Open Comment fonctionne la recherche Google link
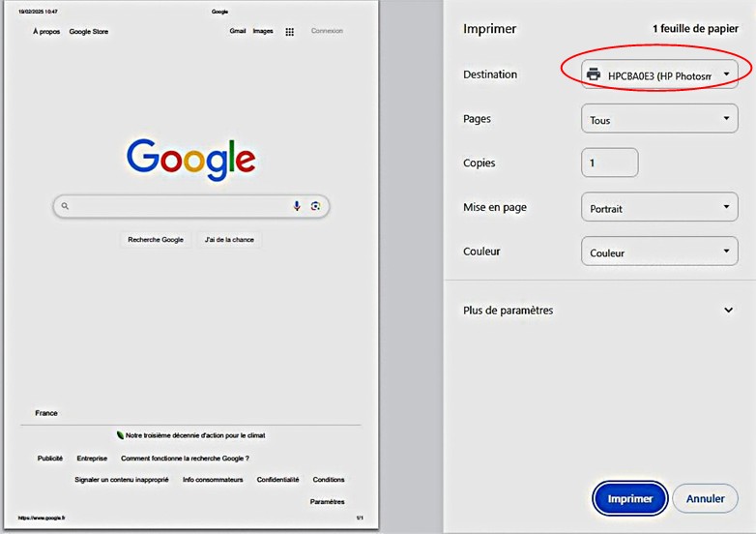The image size is (756, 534). click(186, 459)
